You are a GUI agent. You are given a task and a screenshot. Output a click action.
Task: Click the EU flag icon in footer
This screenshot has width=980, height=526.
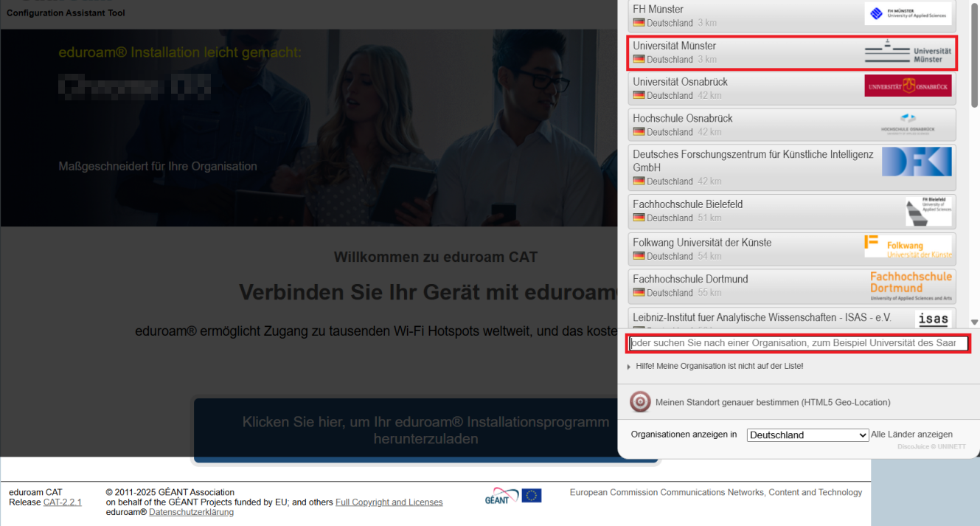[x=531, y=496]
